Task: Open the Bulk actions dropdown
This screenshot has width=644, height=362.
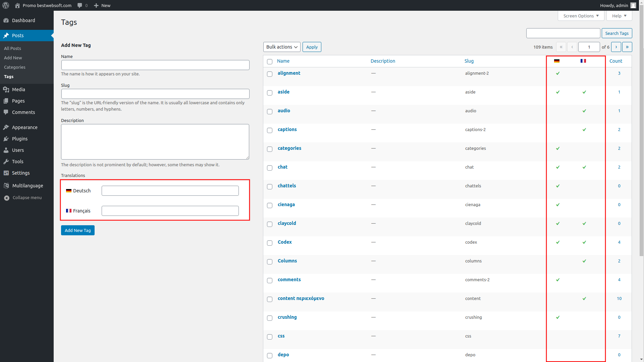Action: coord(282,47)
